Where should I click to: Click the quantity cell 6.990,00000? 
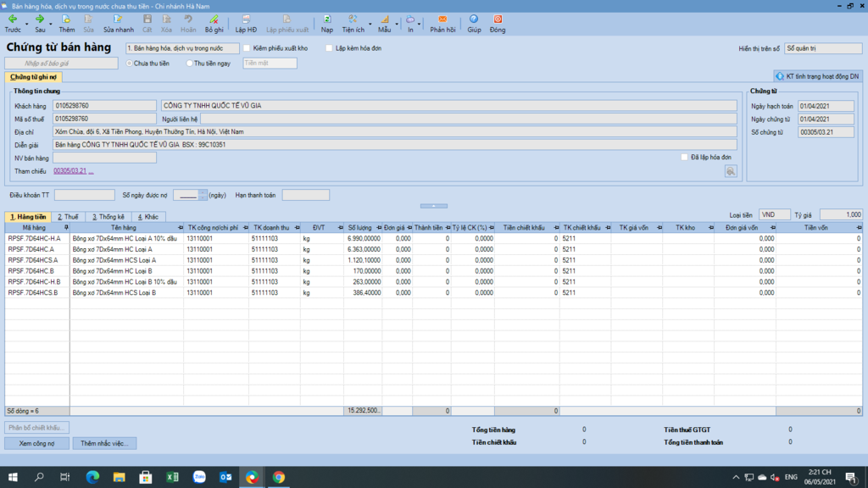[363, 238]
